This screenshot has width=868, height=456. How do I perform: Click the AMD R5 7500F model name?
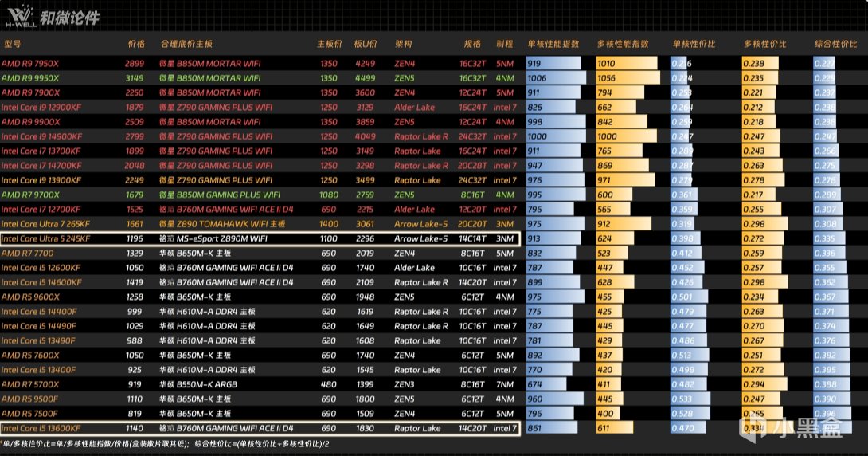tap(29, 413)
